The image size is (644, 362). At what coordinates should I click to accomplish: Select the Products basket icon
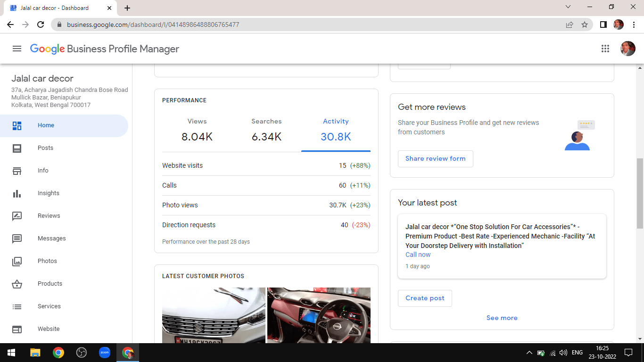click(x=17, y=284)
